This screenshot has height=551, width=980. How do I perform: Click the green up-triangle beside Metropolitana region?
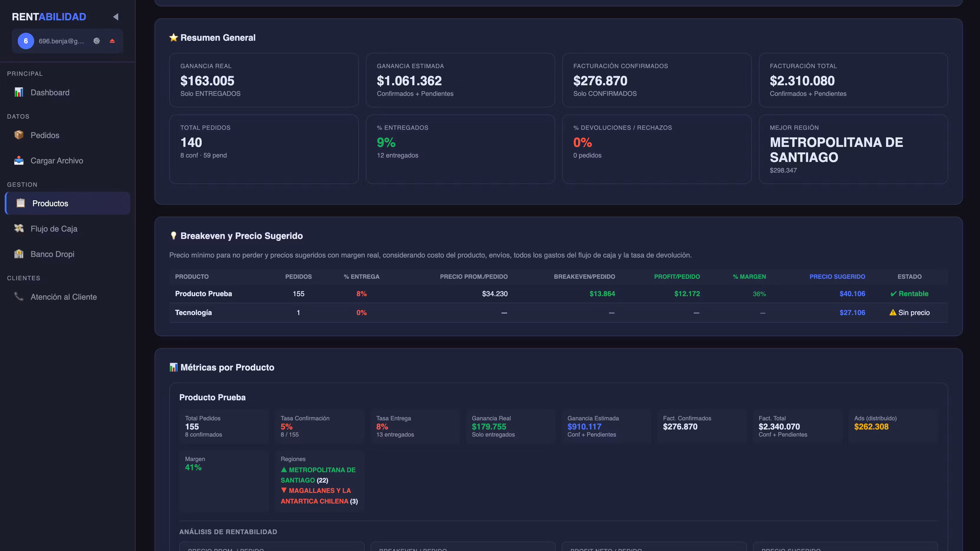[284, 470]
